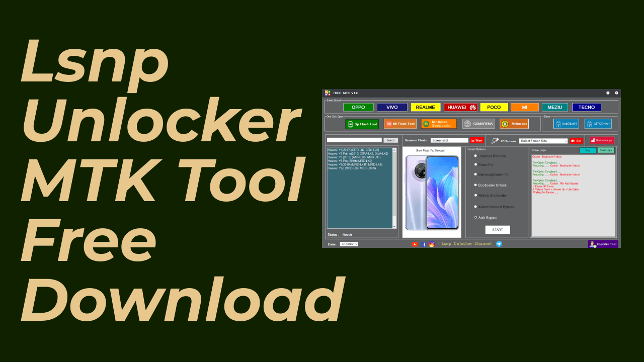This screenshot has height=362, width=644.
Task: Choose MI brand
Action: [524, 107]
